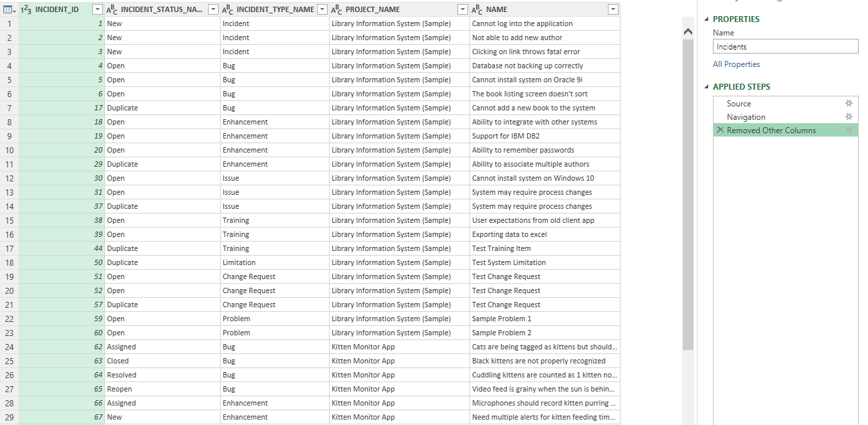The image size is (868, 425).
Task: Click the "Closed" status cell
Action: coord(162,361)
